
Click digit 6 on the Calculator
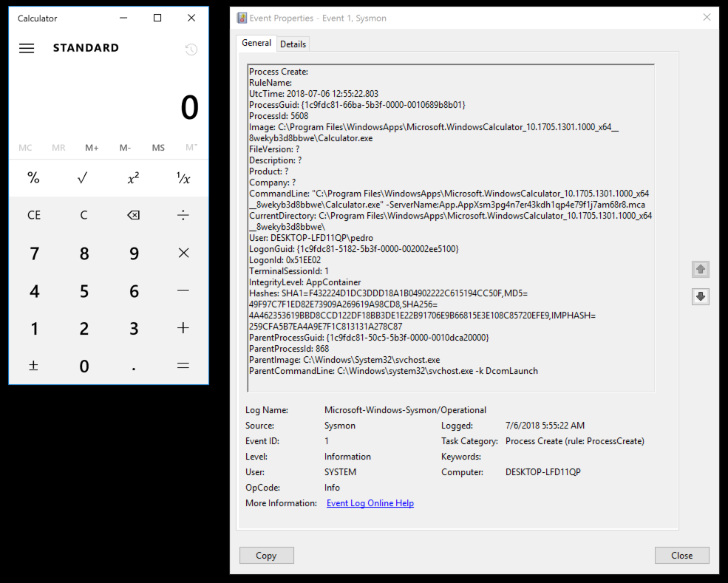134,291
